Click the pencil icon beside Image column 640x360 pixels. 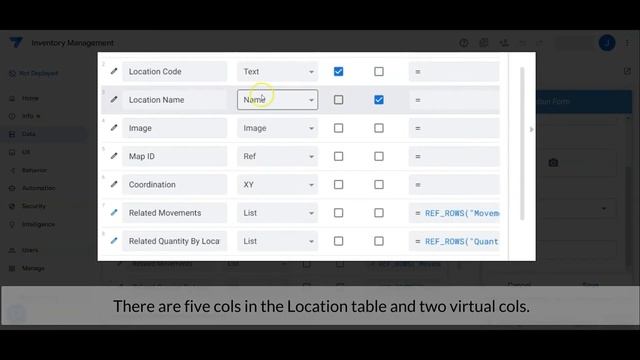[x=114, y=128]
